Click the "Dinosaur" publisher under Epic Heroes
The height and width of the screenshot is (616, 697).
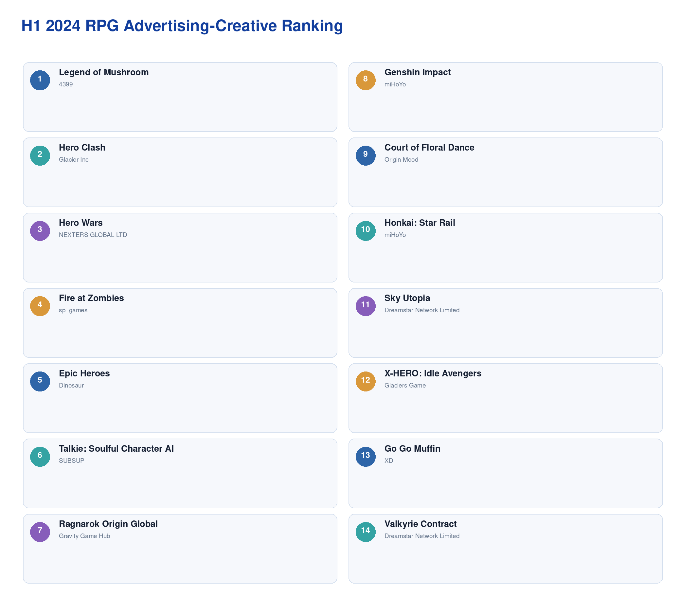click(71, 386)
